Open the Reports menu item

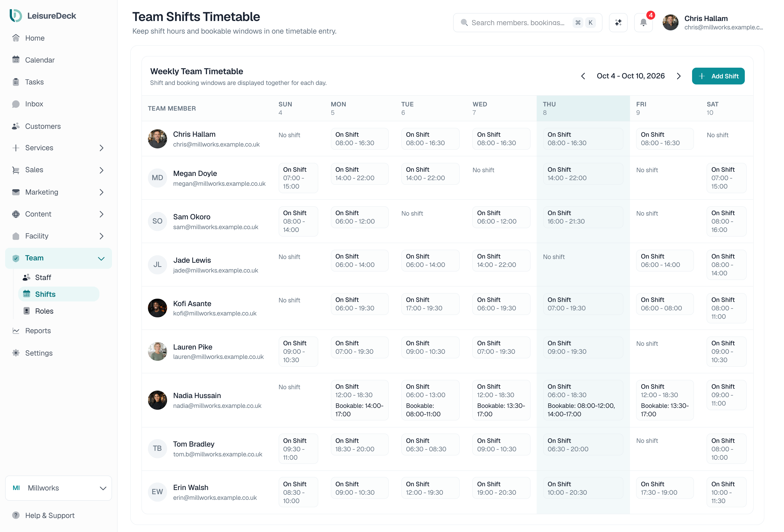(x=59, y=331)
